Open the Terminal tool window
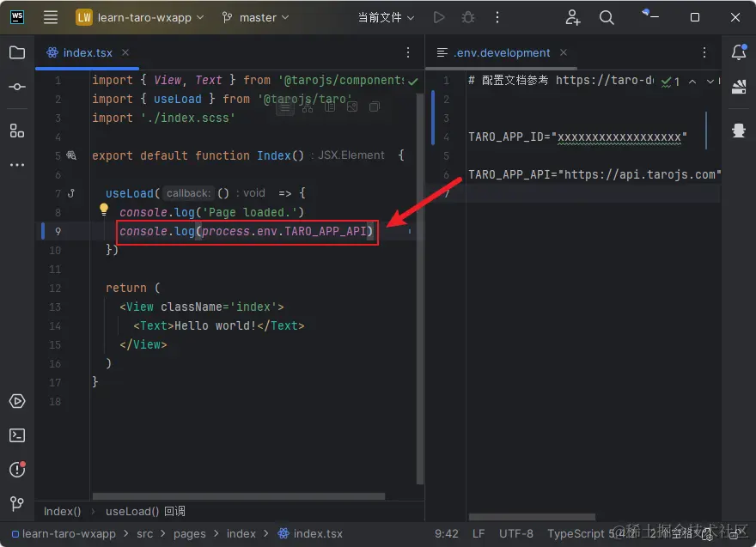The height and width of the screenshot is (547, 756). tap(17, 435)
